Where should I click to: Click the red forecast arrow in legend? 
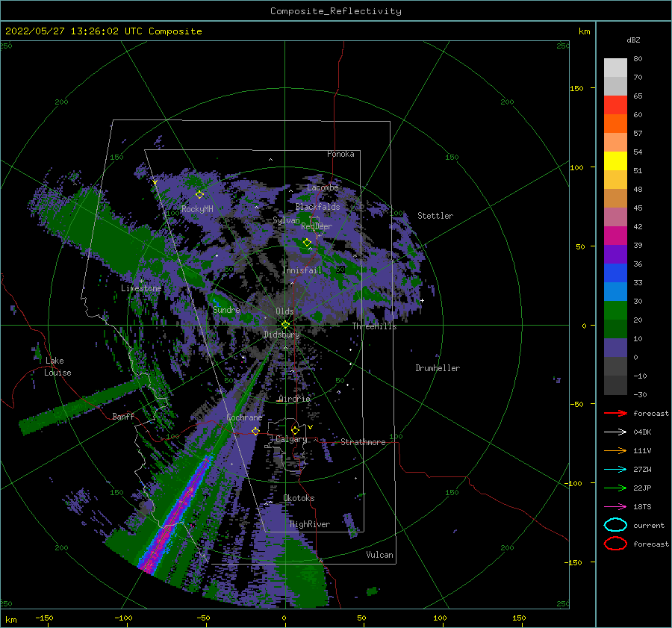615,413
